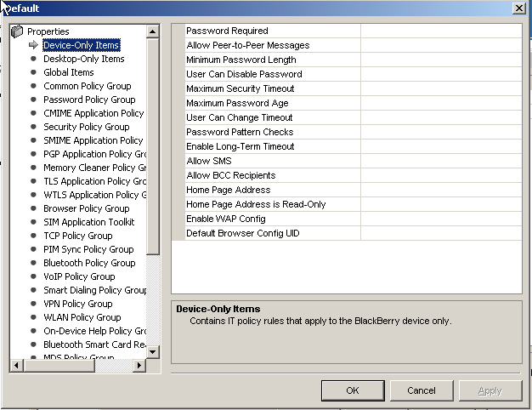The height and width of the screenshot is (410, 532).
Task: Open WTLS Application Policy Group
Action: (94, 195)
